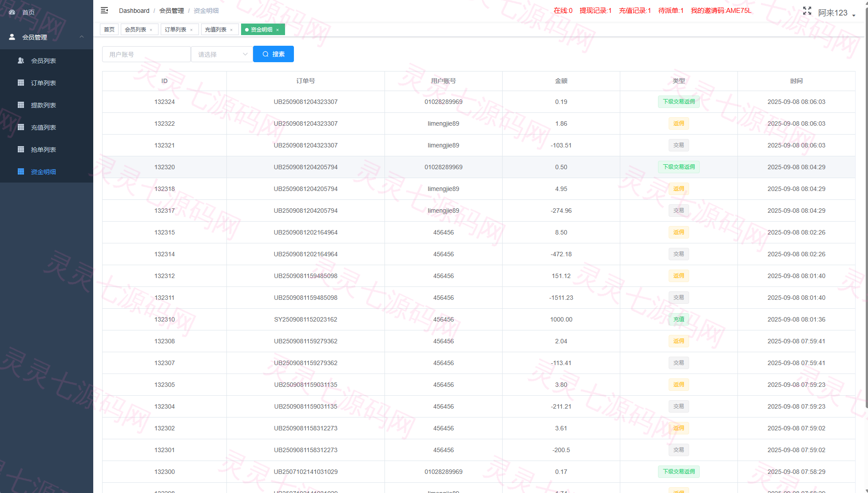Enter fullscreen with the expand icon
Image resolution: width=868 pixels, height=493 pixels.
[x=807, y=11]
